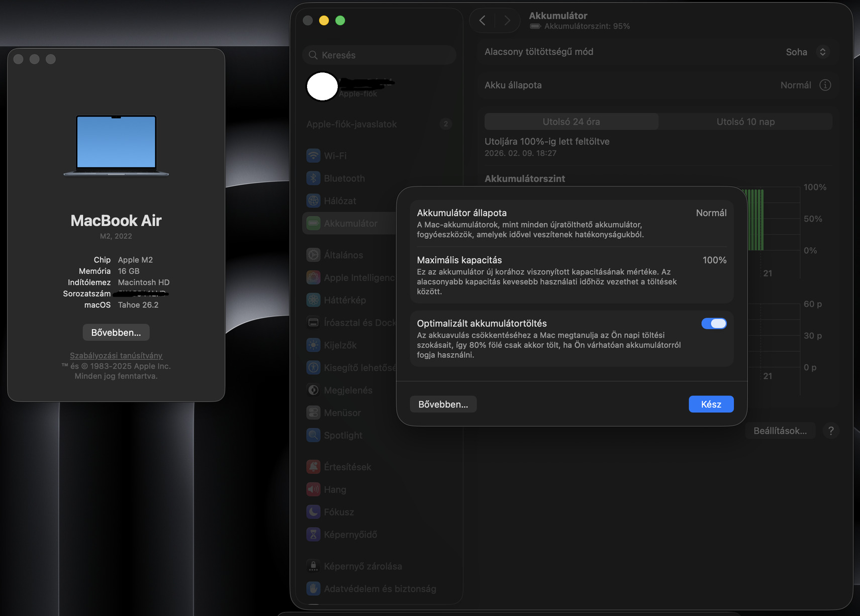Click the "16 GB" memory value
Viewport: 860px width, 616px height.
(129, 271)
